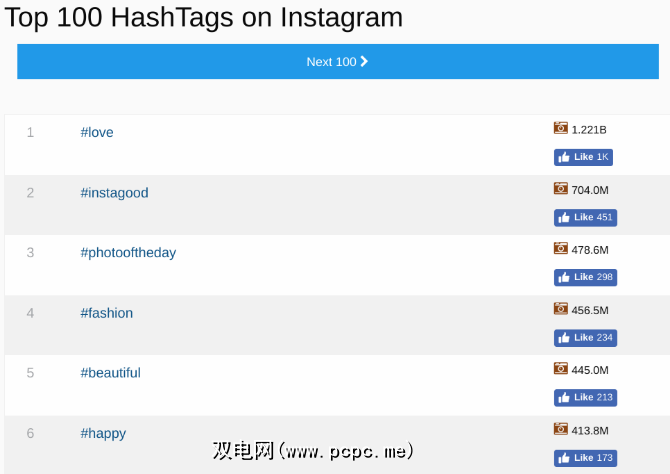Like the #fashion hashtag (234)

pos(585,338)
